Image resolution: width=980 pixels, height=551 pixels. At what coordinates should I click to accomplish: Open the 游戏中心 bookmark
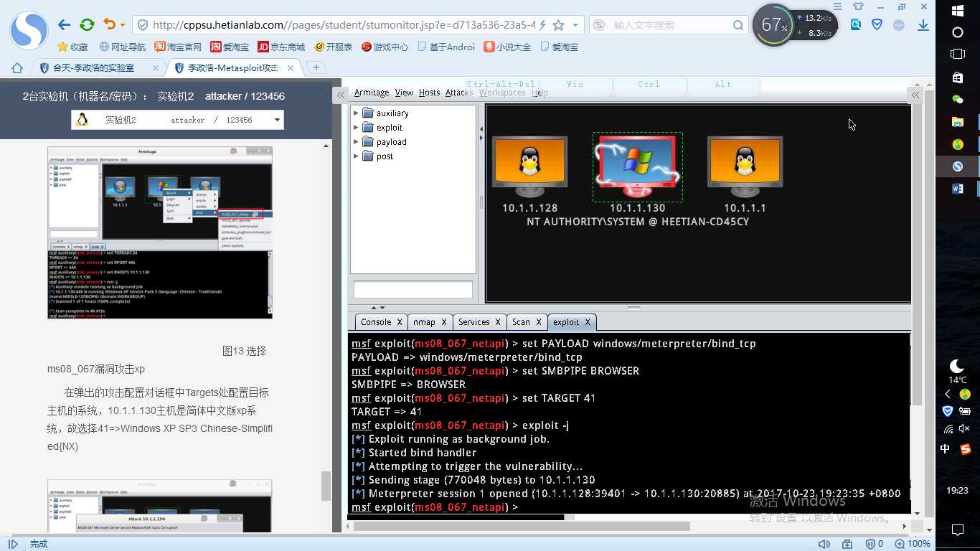click(385, 47)
